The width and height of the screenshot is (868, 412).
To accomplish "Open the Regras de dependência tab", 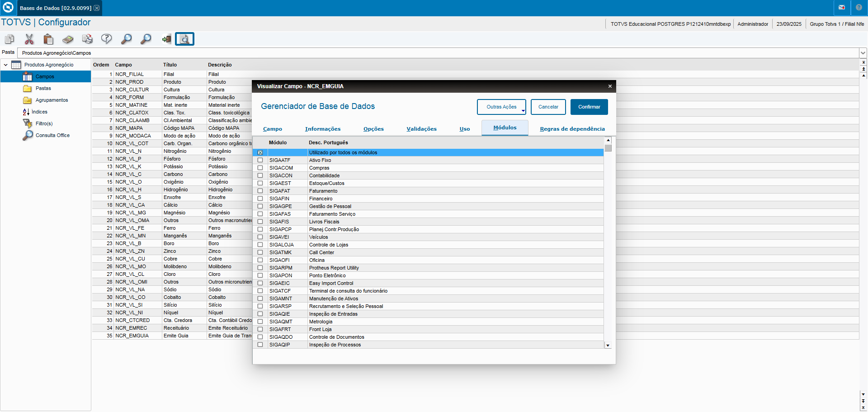I will coord(572,129).
